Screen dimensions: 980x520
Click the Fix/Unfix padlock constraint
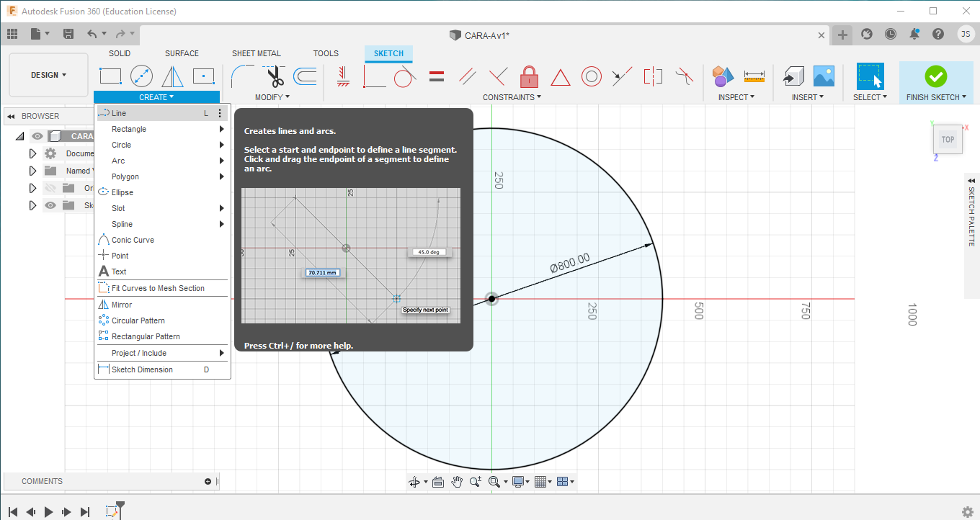click(530, 76)
